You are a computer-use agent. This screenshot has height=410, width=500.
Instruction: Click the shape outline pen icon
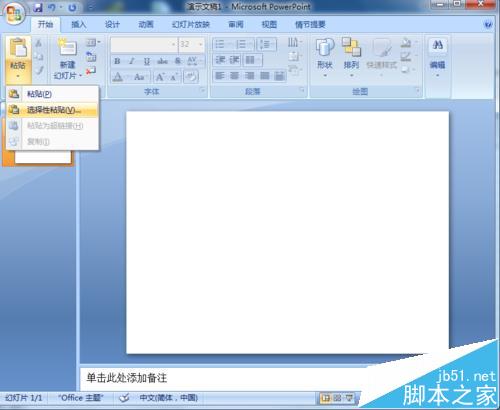[407, 56]
